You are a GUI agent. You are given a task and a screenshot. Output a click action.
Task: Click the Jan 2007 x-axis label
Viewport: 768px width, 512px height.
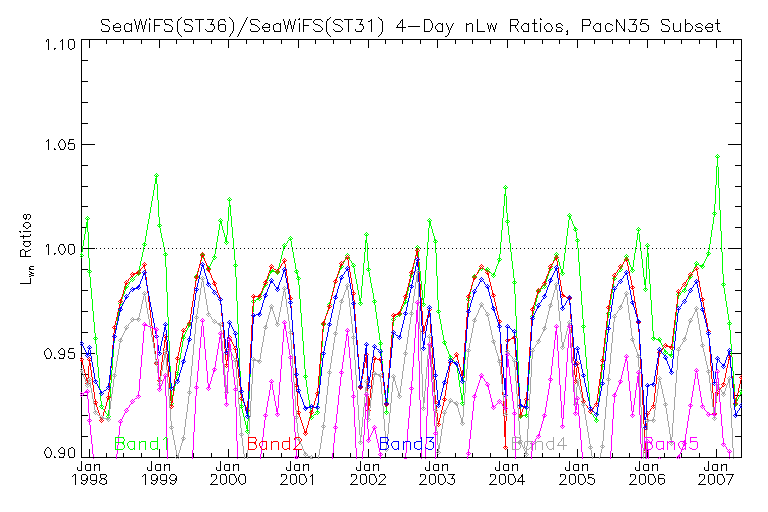(716, 473)
